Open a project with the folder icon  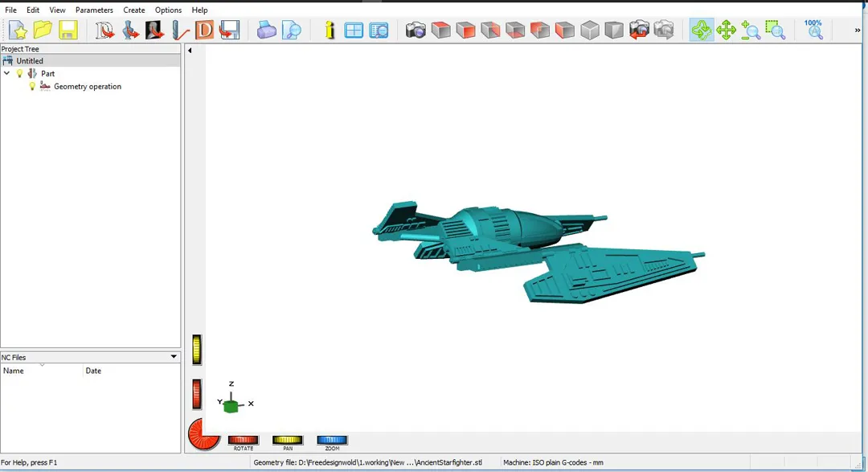(43, 31)
